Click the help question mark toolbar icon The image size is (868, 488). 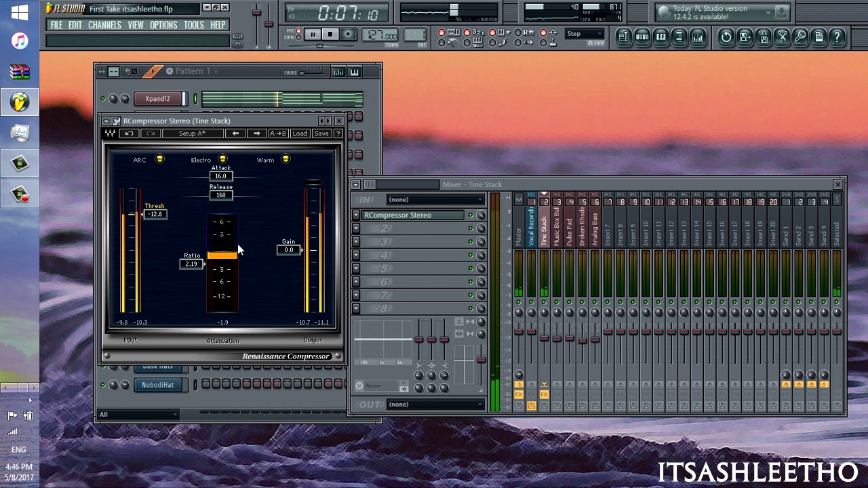[x=837, y=37]
